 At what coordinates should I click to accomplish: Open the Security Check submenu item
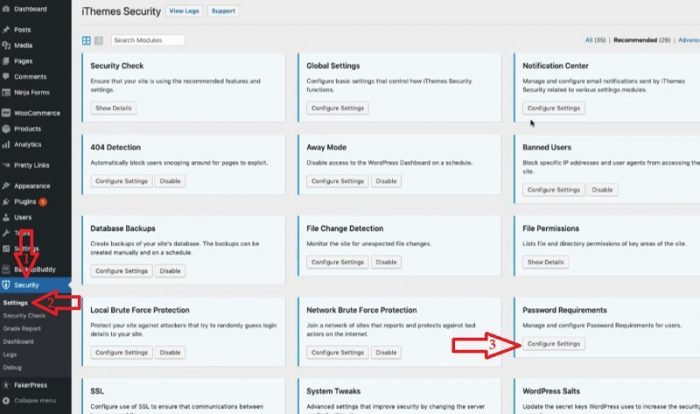(x=24, y=315)
